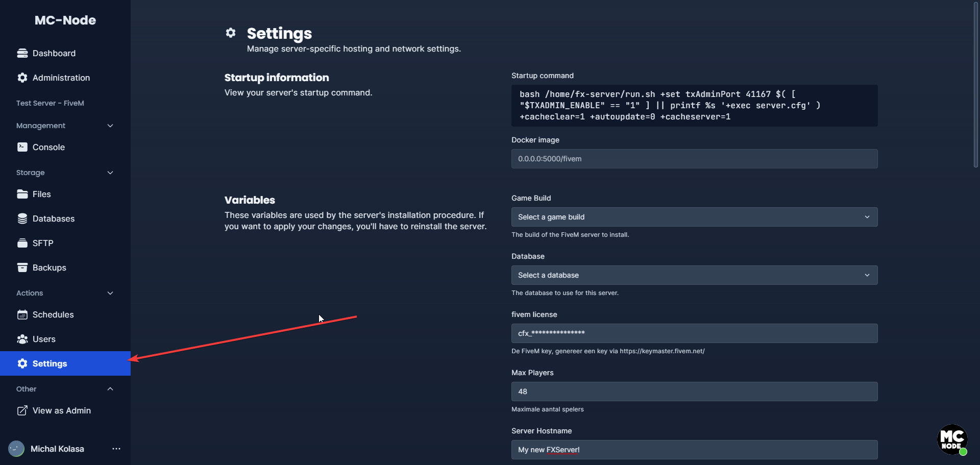
Task: Click the Databases stack icon
Action: (22, 218)
